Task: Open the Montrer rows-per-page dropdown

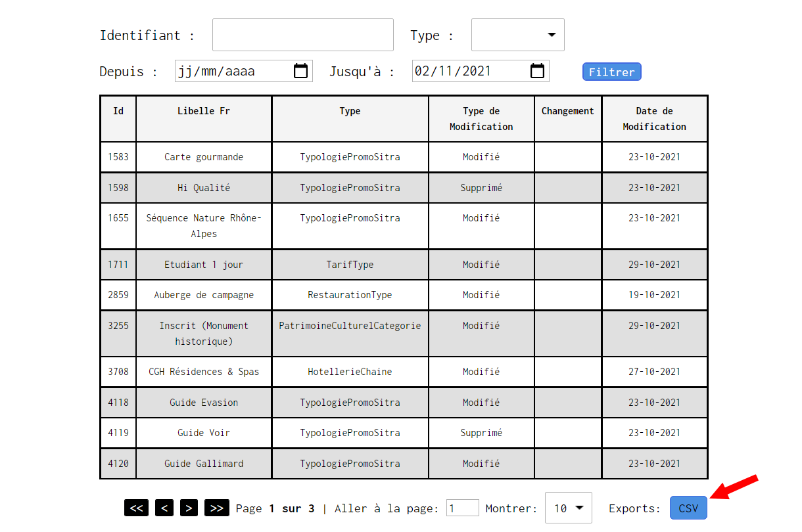Action: [x=569, y=508]
